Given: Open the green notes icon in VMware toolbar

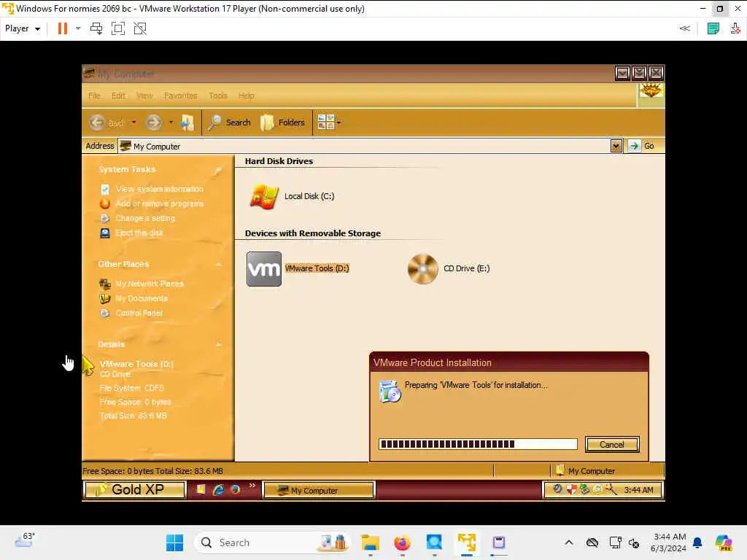Looking at the screenshot, I should point(713,28).
